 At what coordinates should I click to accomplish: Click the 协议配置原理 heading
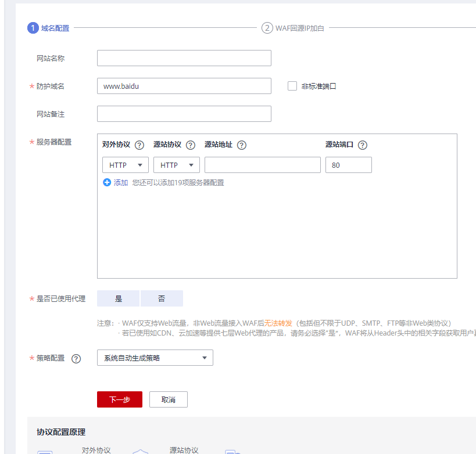[61, 432]
